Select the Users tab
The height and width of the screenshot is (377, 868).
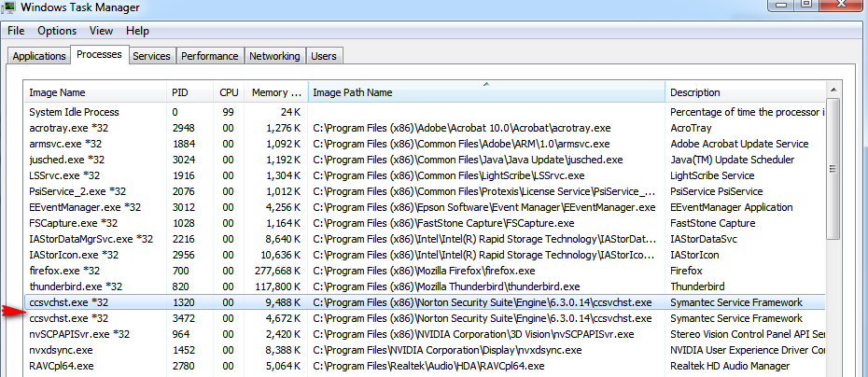pyautogui.click(x=324, y=56)
